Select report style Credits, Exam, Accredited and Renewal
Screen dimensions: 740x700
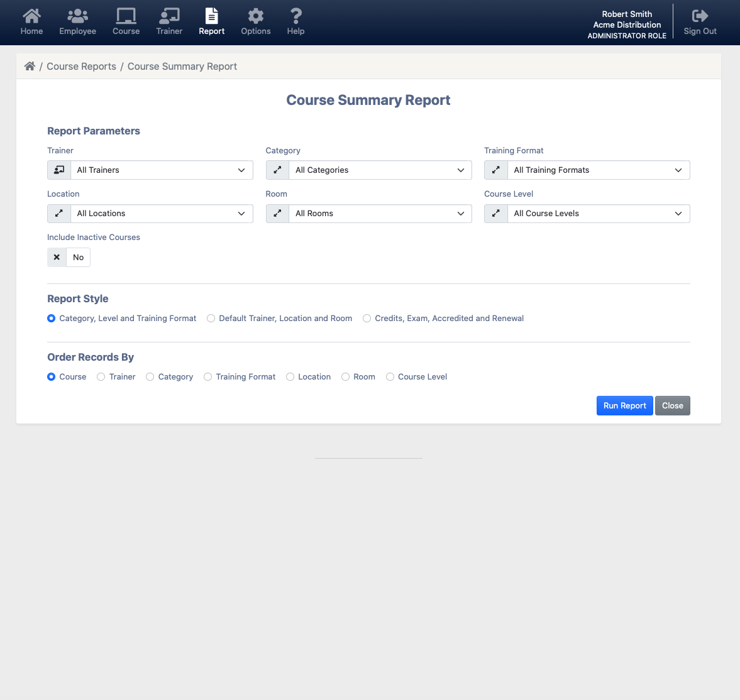tap(367, 319)
